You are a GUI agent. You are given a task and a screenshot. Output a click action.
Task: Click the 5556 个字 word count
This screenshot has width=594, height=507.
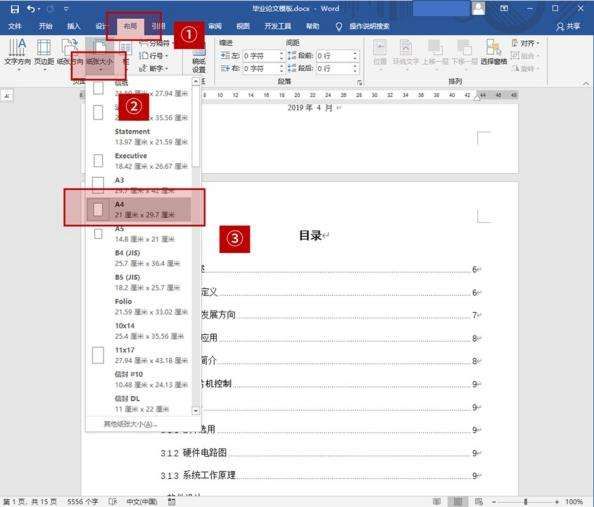pyautogui.click(x=83, y=501)
